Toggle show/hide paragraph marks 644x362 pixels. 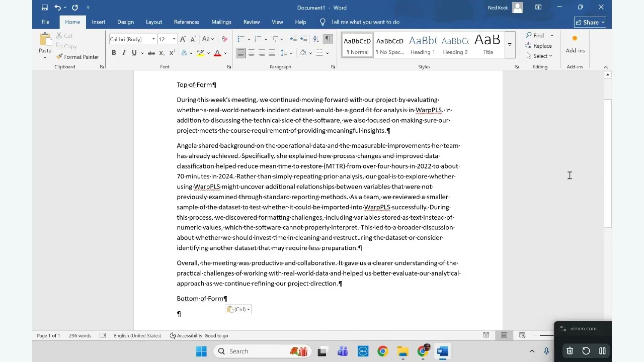(328, 39)
